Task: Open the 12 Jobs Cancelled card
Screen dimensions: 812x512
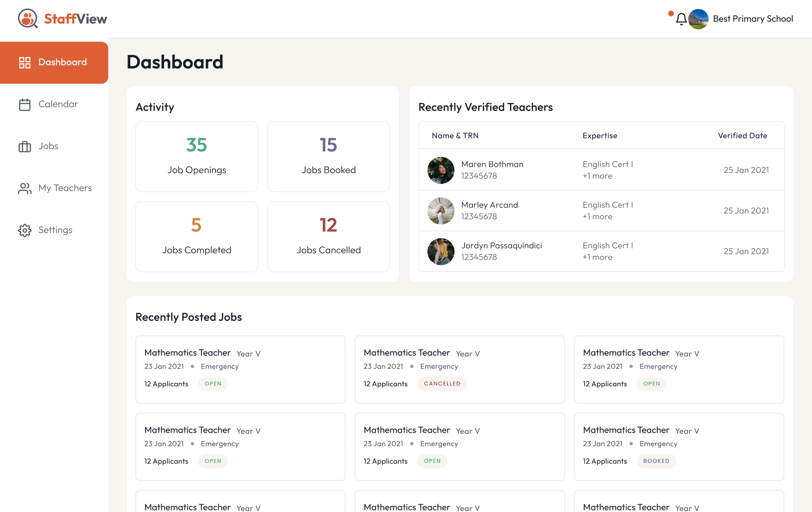Action: click(x=328, y=237)
